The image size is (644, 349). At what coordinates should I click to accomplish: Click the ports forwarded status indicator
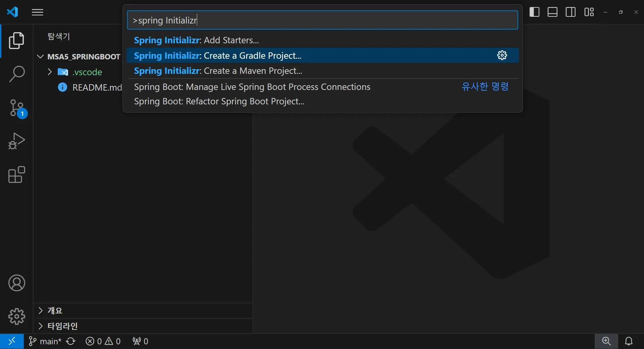pyautogui.click(x=140, y=341)
